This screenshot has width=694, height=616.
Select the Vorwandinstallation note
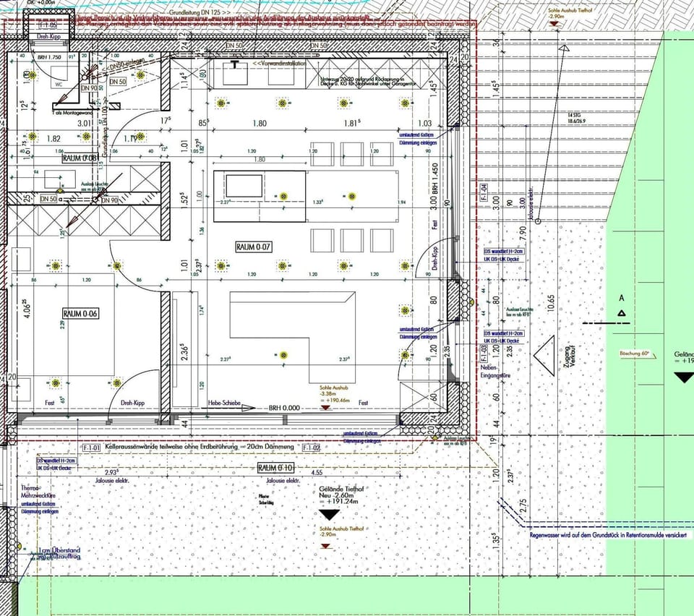tap(279, 64)
